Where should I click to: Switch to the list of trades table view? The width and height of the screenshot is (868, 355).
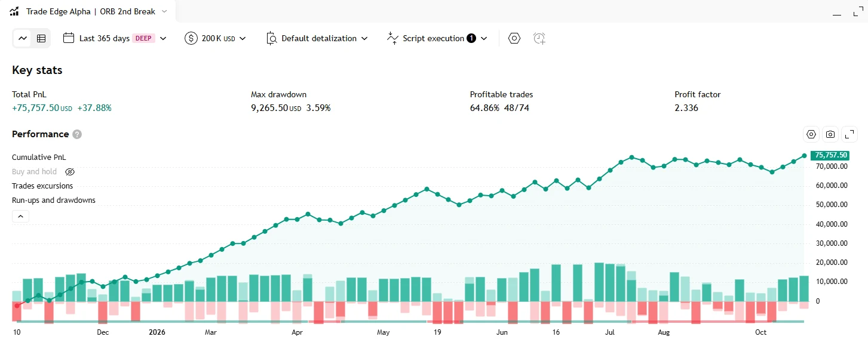click(41, 38)
